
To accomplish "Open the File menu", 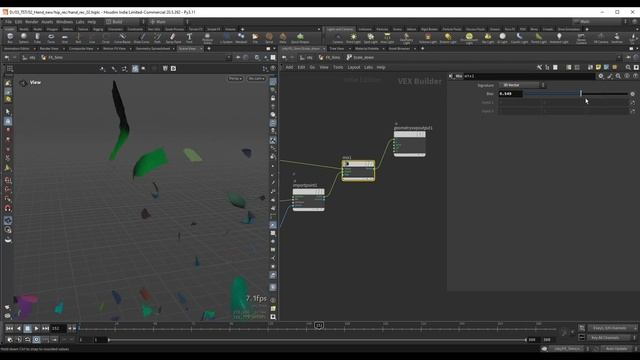I will pyautogui.click(x=8, y=22).
